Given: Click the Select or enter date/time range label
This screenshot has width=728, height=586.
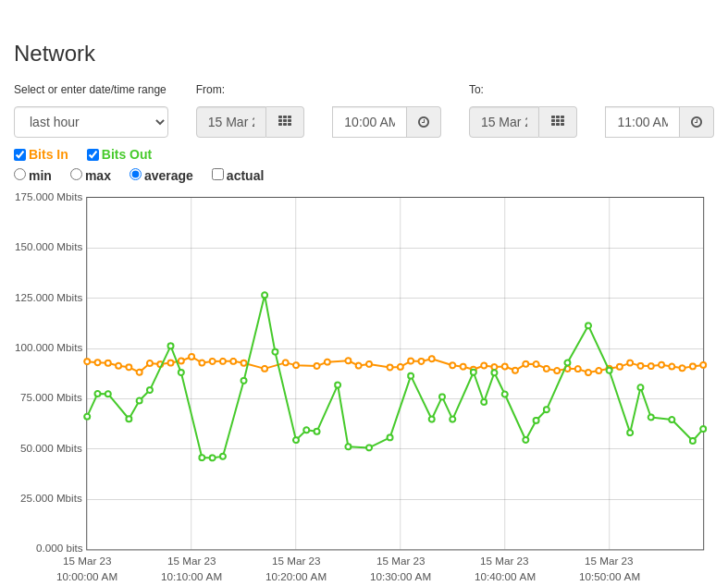Looking at the screenshot, I should tap(90, 90).
